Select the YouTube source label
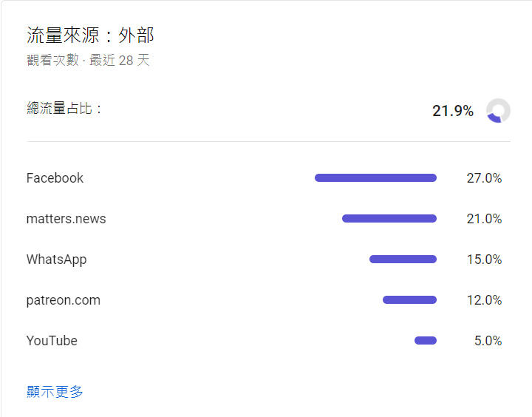The height and width of the screenshot is (417, 532). [52, 341]
